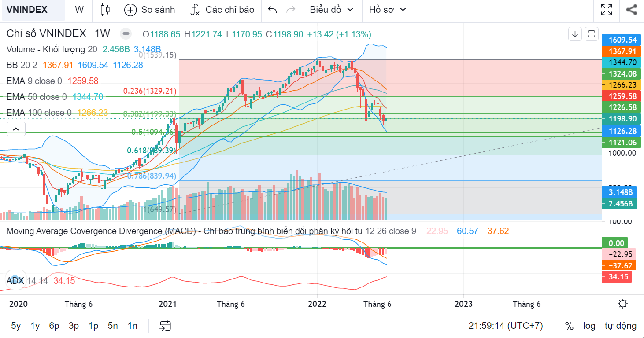The image size is (644, 338).
Task: Toggle percentage scale mode
Action: pyautogui.click(x=569, y=326)
